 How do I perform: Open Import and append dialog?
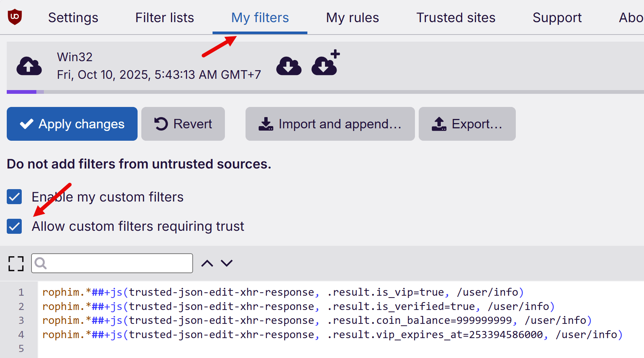[x=330, y=124]
